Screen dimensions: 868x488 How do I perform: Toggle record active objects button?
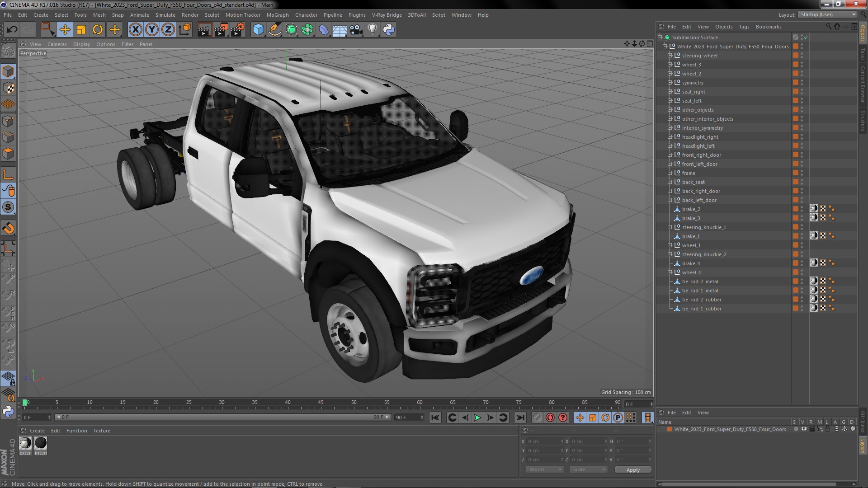point(537,418)
